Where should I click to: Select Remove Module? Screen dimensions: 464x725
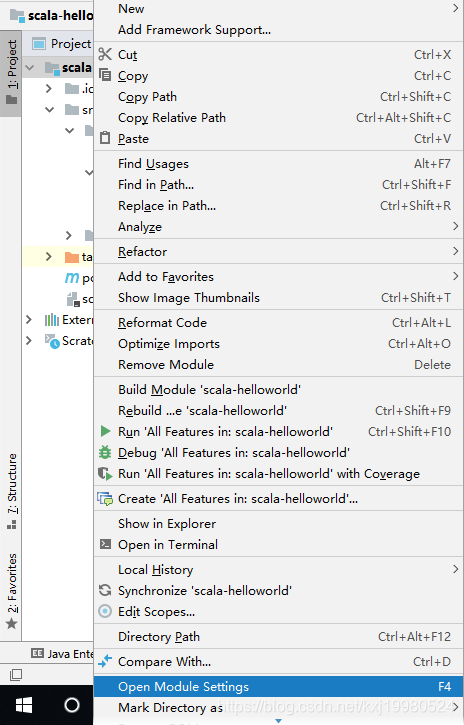(x=279, y=364)
